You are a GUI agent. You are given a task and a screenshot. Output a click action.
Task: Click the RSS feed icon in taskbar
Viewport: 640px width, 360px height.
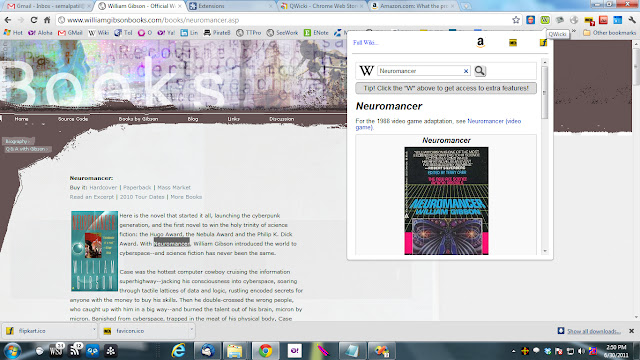(75, 351)
